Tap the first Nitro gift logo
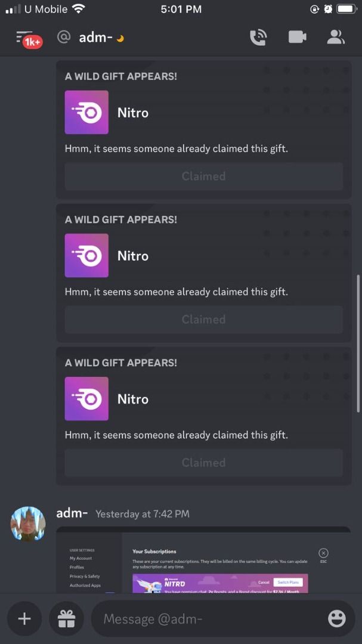This screenshot has width=362, height=644. [x=86, y=112]
